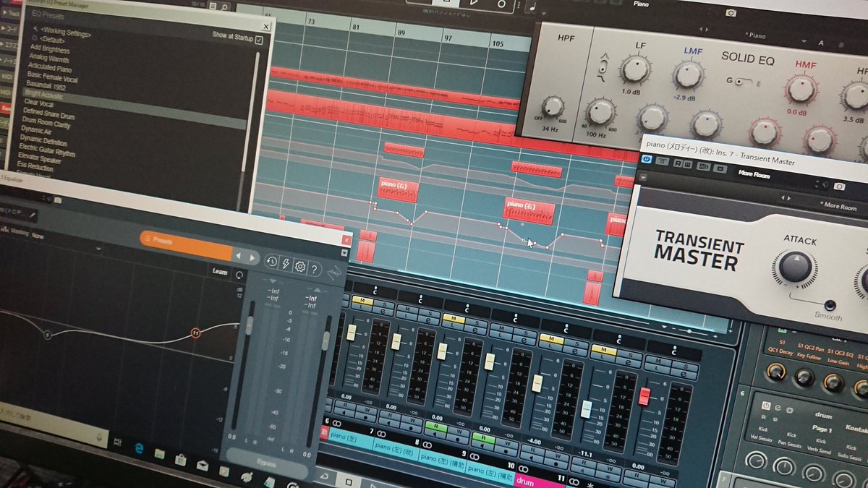
Task: Click the Solid EQ LF gain knob
Action: [635, 70]
